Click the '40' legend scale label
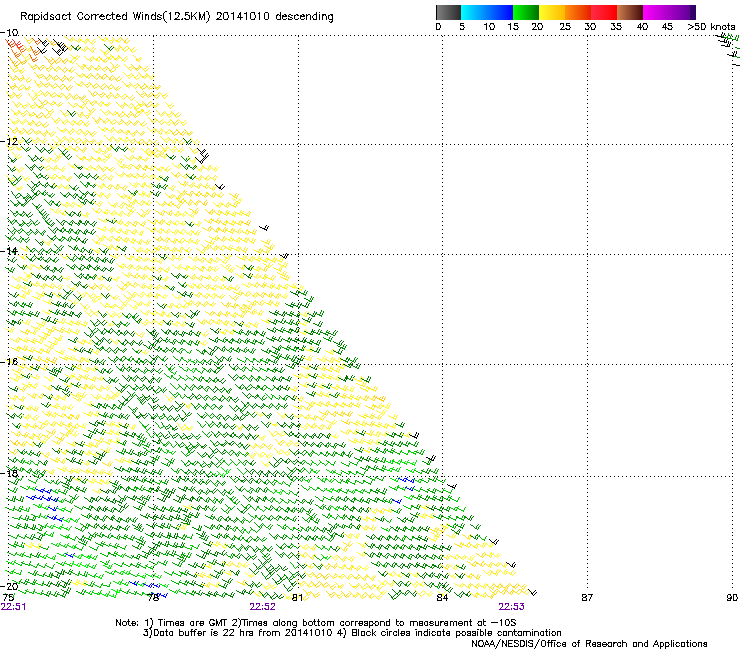The image size is (740, 650). tap(642, 26)
